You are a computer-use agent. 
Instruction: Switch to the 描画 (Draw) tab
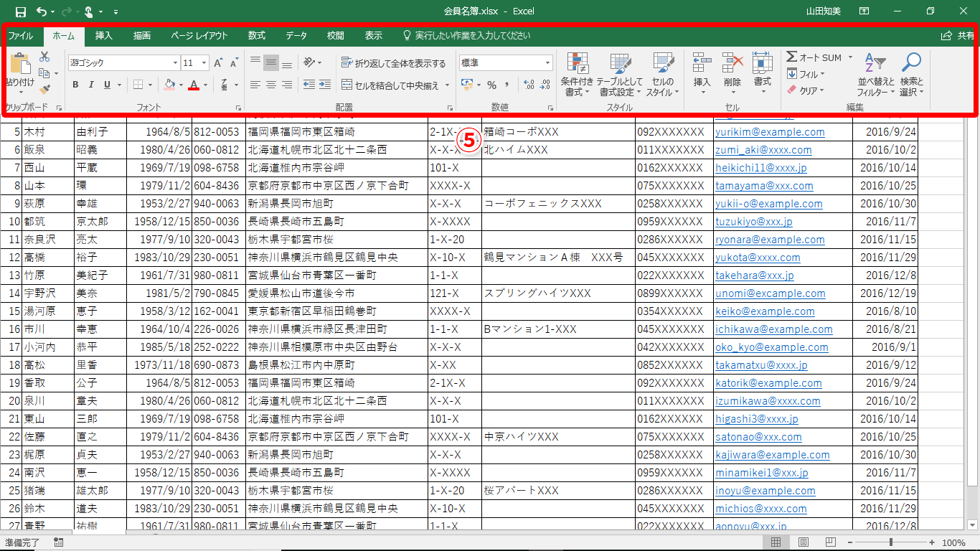pos(142,35)
